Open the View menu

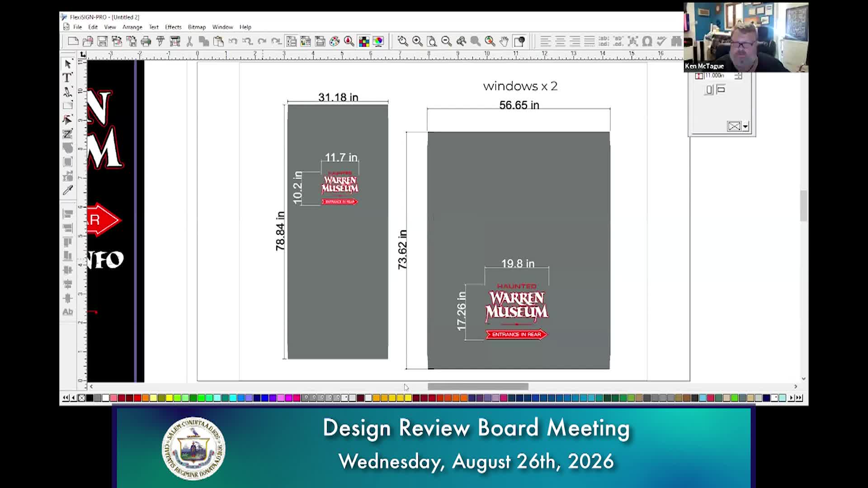coord(110,27)
